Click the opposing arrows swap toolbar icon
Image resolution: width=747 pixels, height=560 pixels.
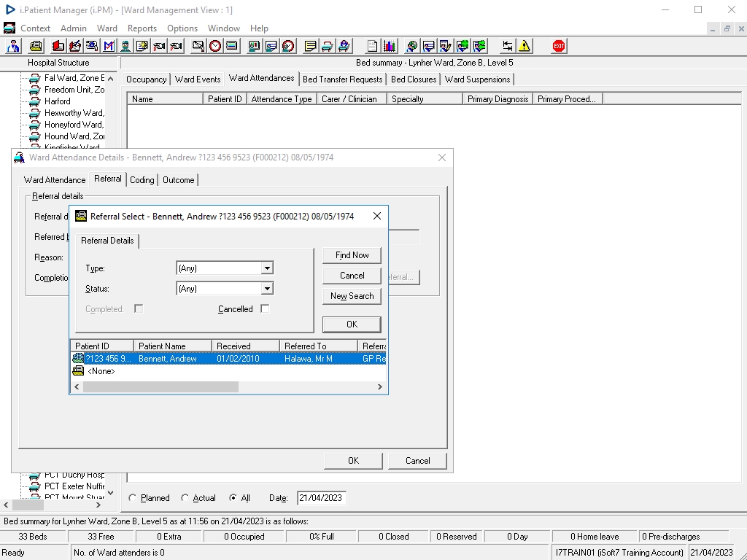(x=508, y=46)
